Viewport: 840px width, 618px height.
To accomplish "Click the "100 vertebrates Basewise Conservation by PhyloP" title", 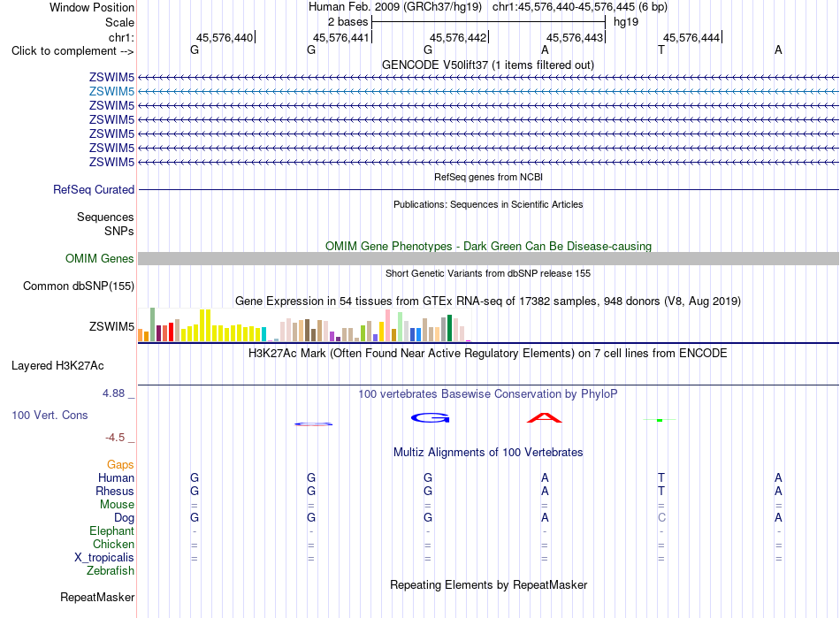I will [487, 394].
